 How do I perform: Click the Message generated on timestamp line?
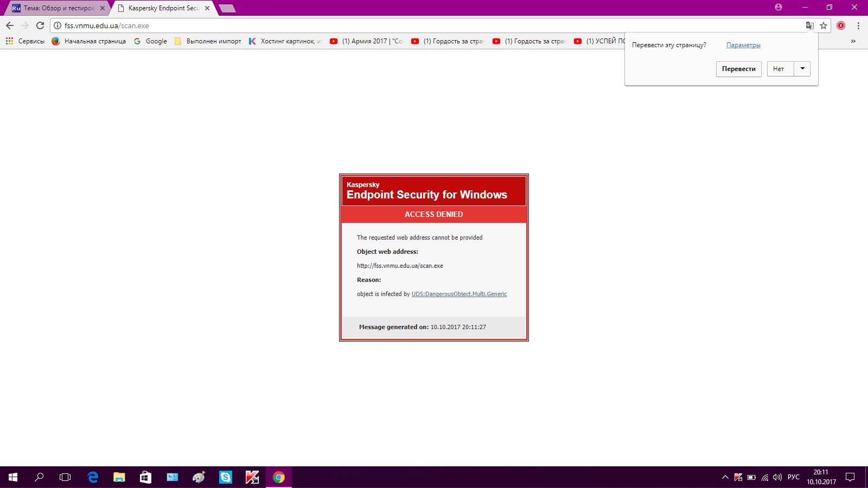423,327
